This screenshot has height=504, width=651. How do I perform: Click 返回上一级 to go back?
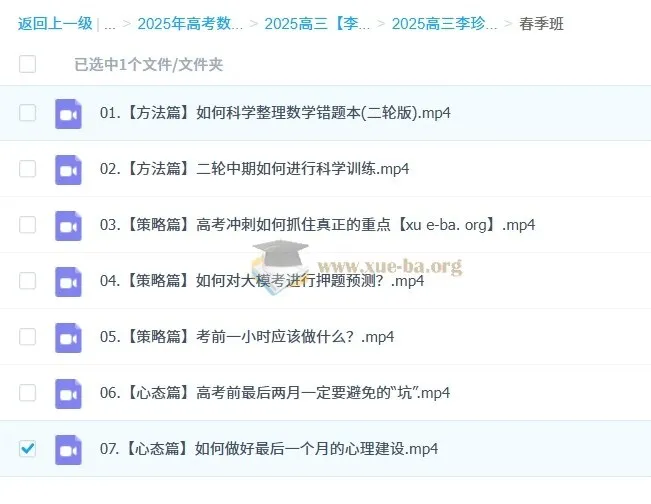(x=55, y=23)
